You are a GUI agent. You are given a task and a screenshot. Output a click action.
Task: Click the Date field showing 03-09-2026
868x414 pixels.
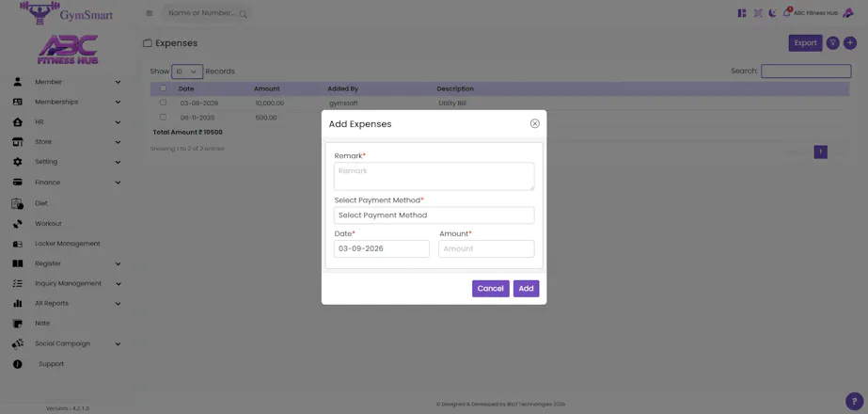pyautogui.click(x=382, y=248)
